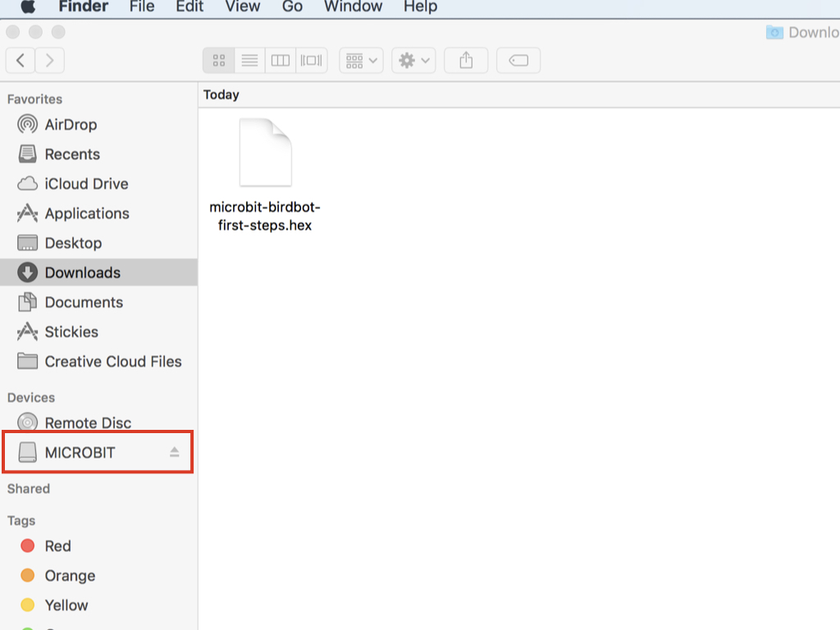Open the Apple menu
Viewport: 840px width, 630px height.
[x=28, y=7]
